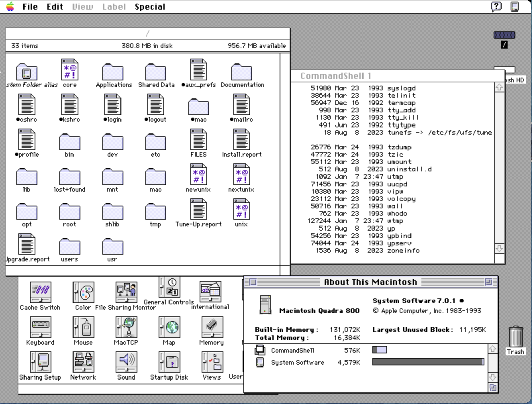
Task: Select the .profile file icon
Action: [x=27, y=139]
